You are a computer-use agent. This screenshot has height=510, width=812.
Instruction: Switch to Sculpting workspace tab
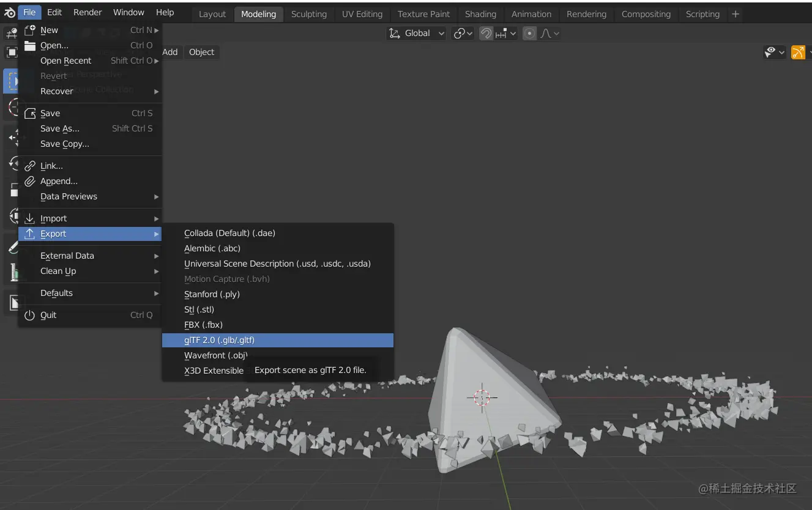[x=309, y=14]
